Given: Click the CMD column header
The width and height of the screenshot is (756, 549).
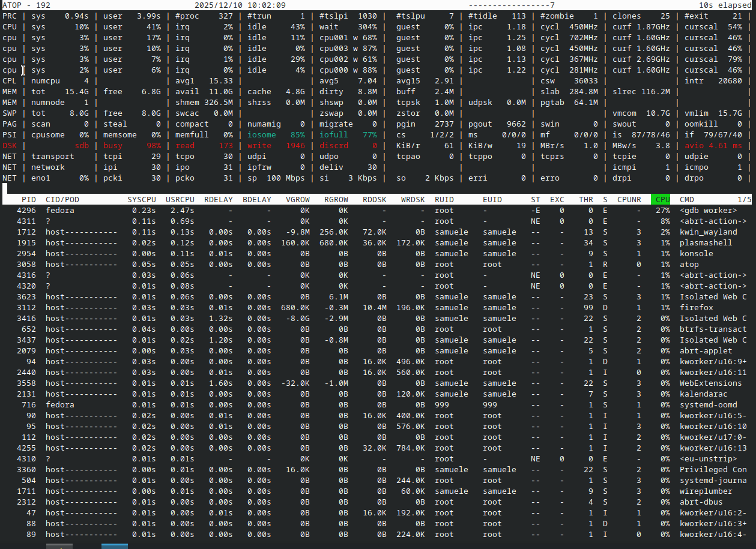Looking at the screenshot, I should click(x=687, y=199).
